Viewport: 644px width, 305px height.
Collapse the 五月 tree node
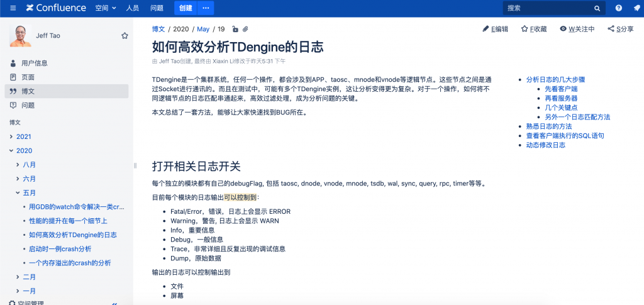coord(18,192)
